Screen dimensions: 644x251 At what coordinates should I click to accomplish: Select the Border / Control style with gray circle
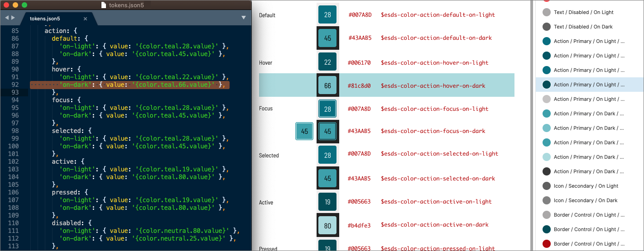click(590, 215)
